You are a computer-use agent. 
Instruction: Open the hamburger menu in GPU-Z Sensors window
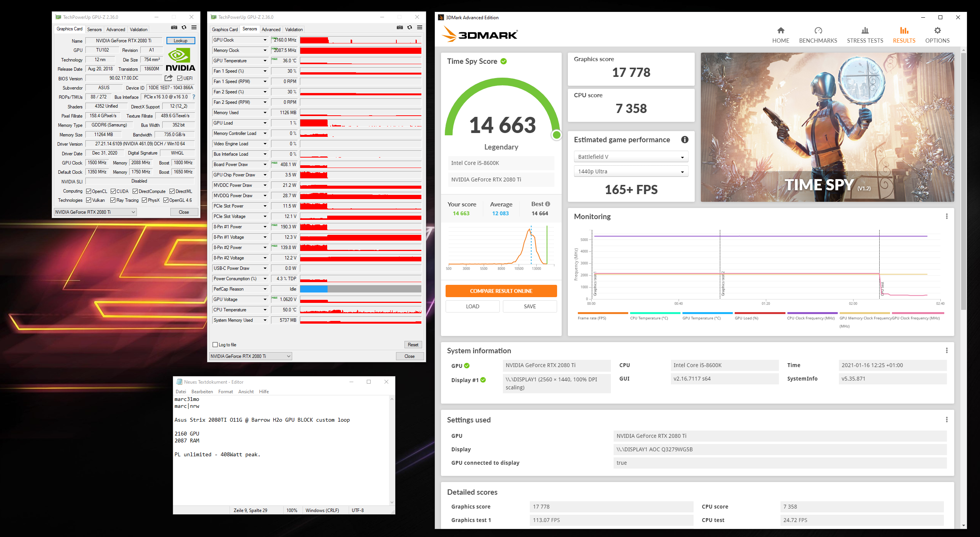pyautogui.click(x=419, y=27)
